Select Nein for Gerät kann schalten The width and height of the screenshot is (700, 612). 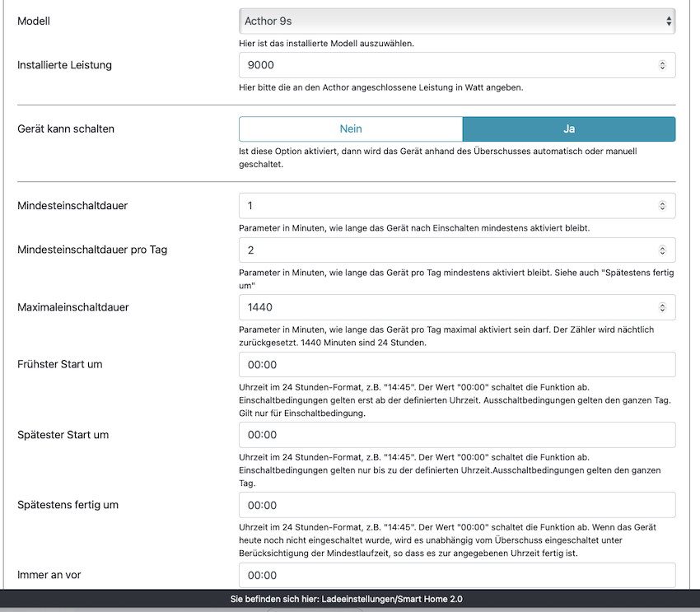pyautogui.click(x=351, y=128)
